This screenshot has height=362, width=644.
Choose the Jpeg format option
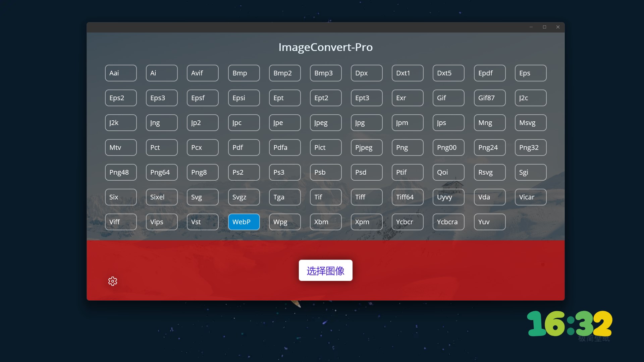[326, 123]
